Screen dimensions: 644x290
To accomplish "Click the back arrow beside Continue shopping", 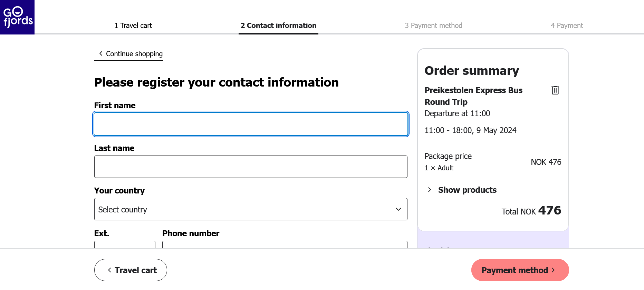I will pyautogui.click(x=101, y=53).
